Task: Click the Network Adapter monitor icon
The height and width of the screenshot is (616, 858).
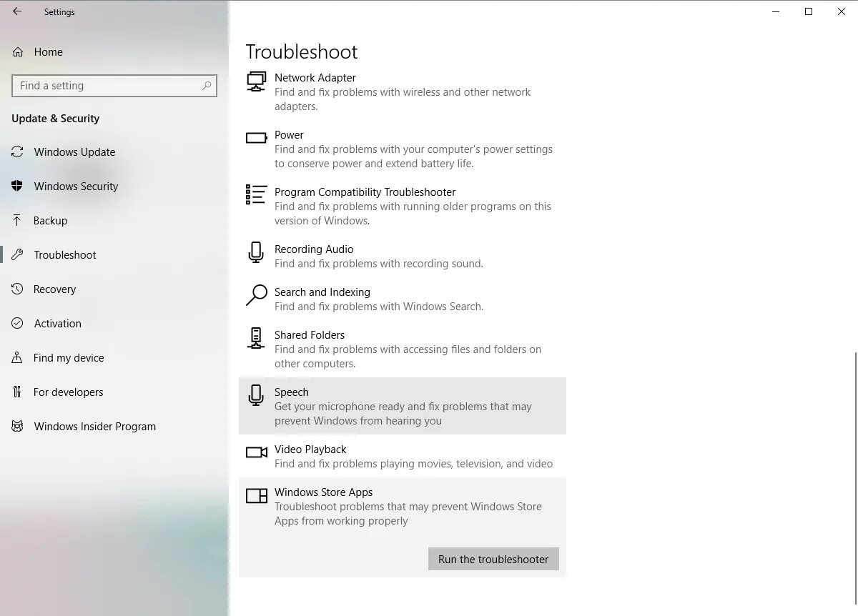Action: 256,82
